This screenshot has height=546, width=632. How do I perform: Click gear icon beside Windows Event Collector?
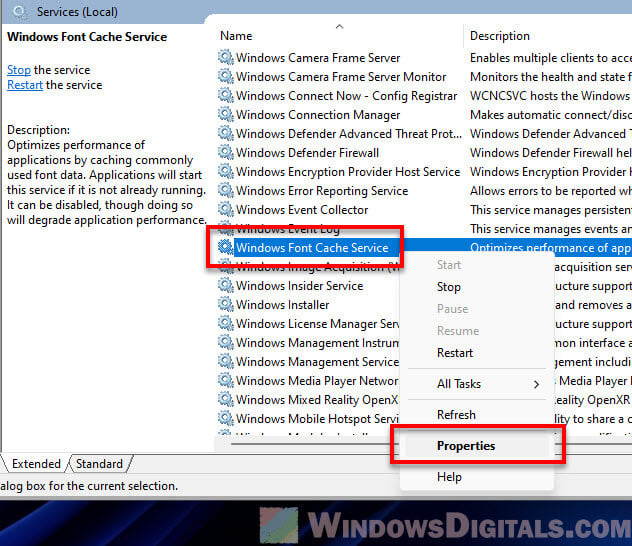(x=226, y=209)
